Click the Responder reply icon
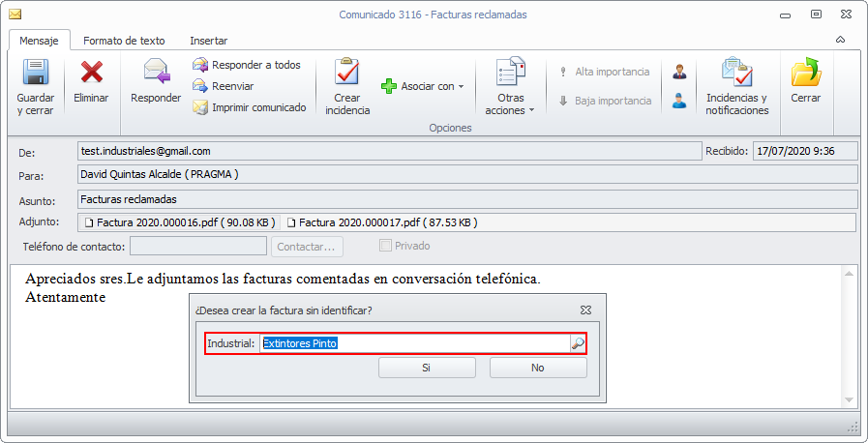The image size is (868, 443). 156,74
